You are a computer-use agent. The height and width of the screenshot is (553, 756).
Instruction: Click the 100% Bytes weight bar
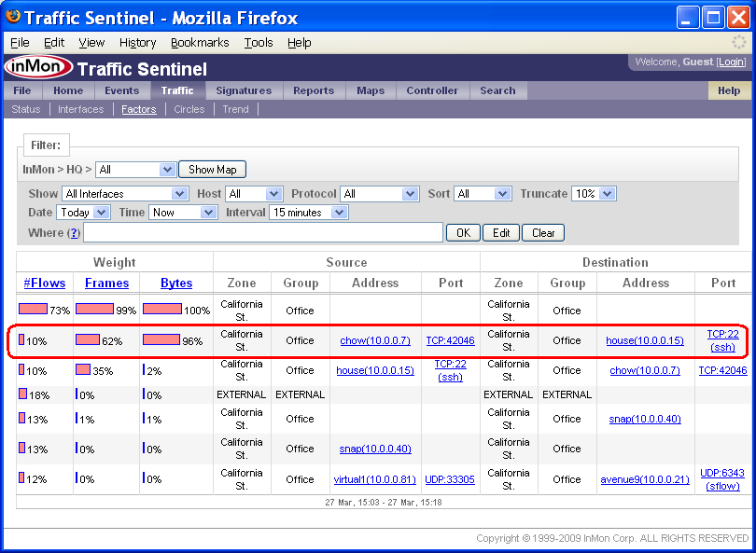pyautogui.click(x=162, y=309)
